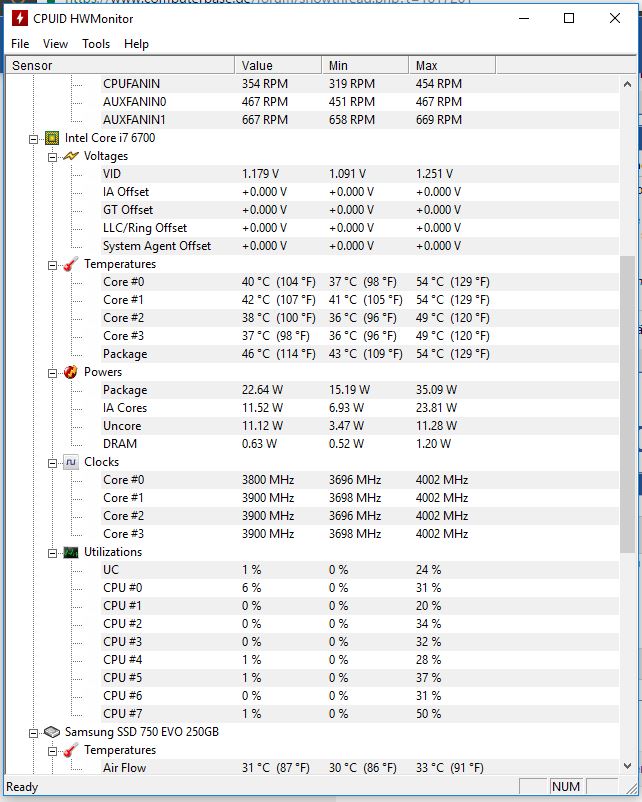Image resolution: width=642 pixels, height=802 pixels.
Task: Click the Value column header
Action: [x=278, y=65]
